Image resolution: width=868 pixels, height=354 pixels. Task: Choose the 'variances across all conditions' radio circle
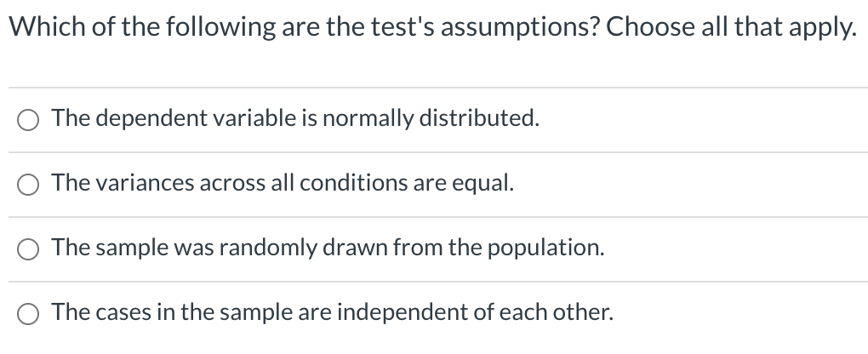(27, 185)
